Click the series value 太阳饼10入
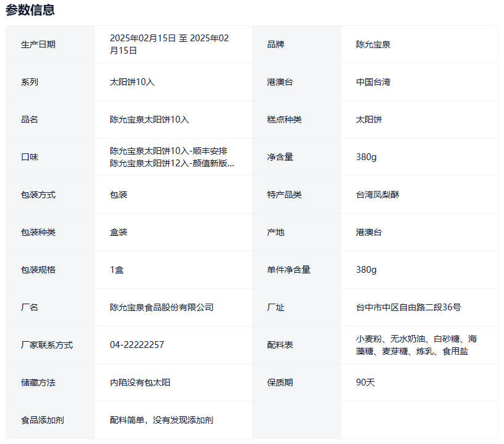 (x=132, y=82)
